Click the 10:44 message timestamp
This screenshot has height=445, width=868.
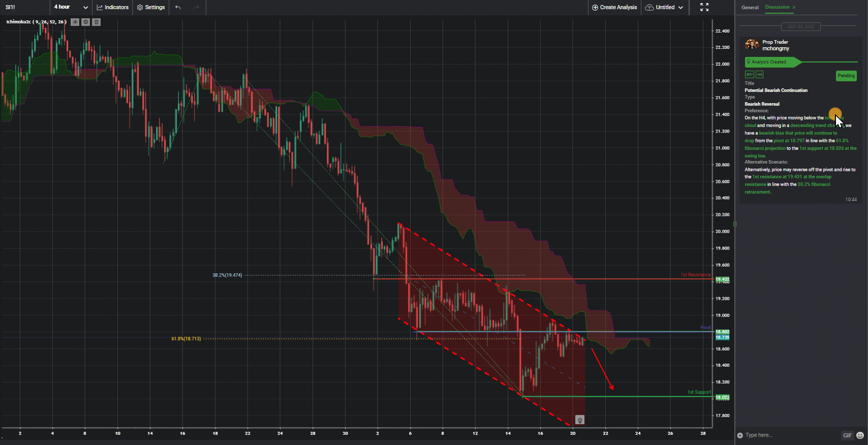(x=851, y=200)
